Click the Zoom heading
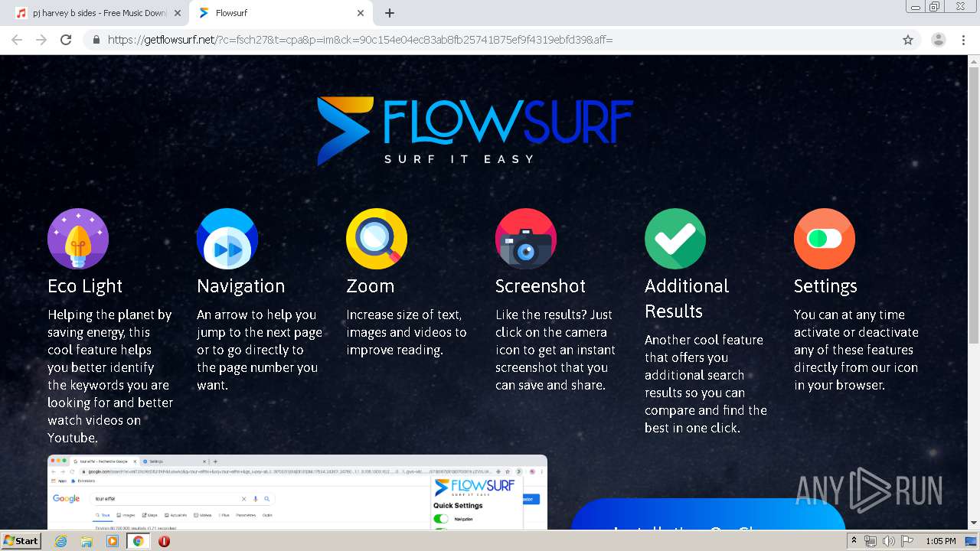 coord(370,286)
